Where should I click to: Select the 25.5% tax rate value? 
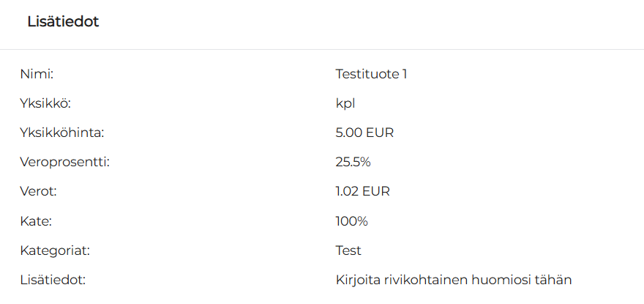(353, 162)
